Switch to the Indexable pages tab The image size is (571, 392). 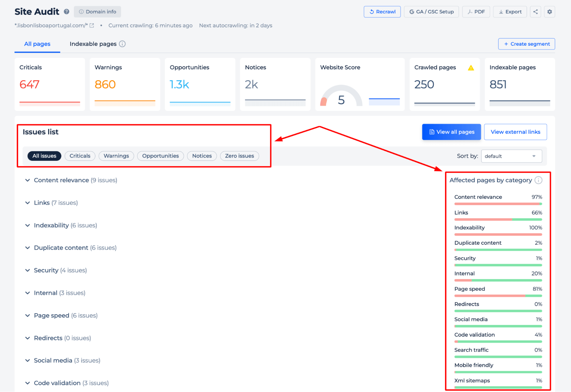pos(93,44)
